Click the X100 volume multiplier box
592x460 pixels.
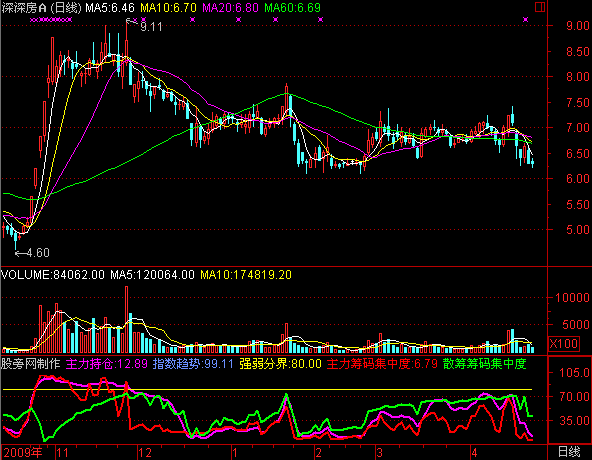(563, 344)
